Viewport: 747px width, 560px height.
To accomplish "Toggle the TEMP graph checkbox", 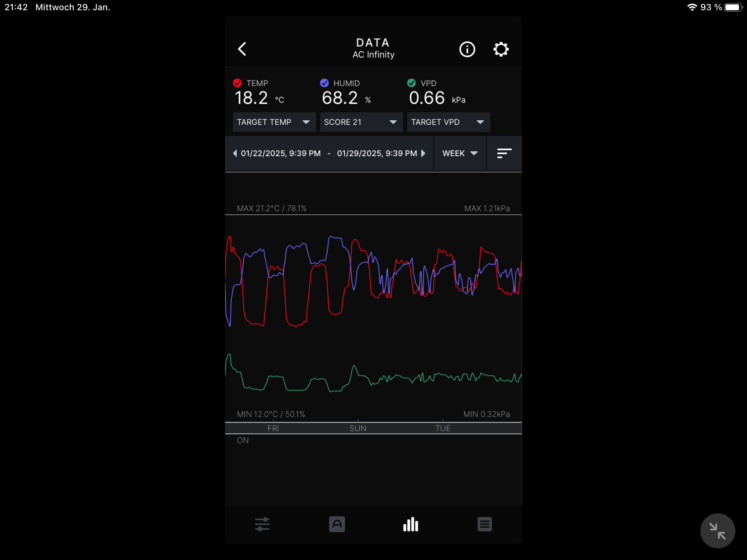I will [237, 83].
